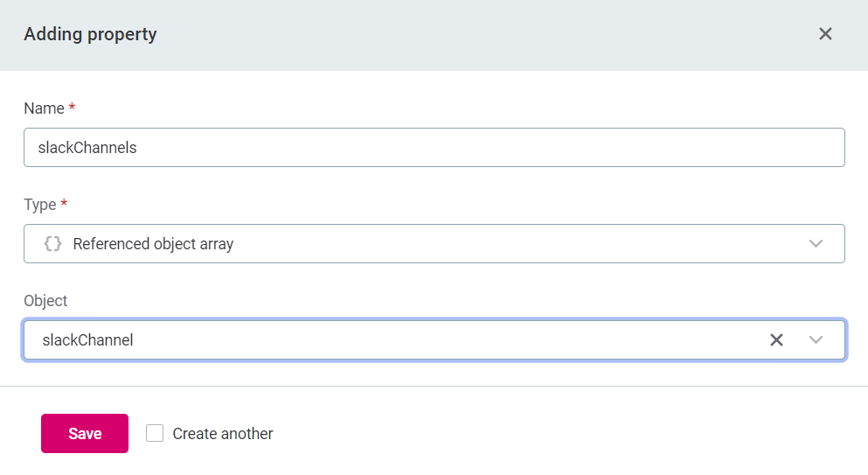The width and height of the screenshot is (868, 475).
Task: Click the Object field label
Action: [x=45, y=301]
